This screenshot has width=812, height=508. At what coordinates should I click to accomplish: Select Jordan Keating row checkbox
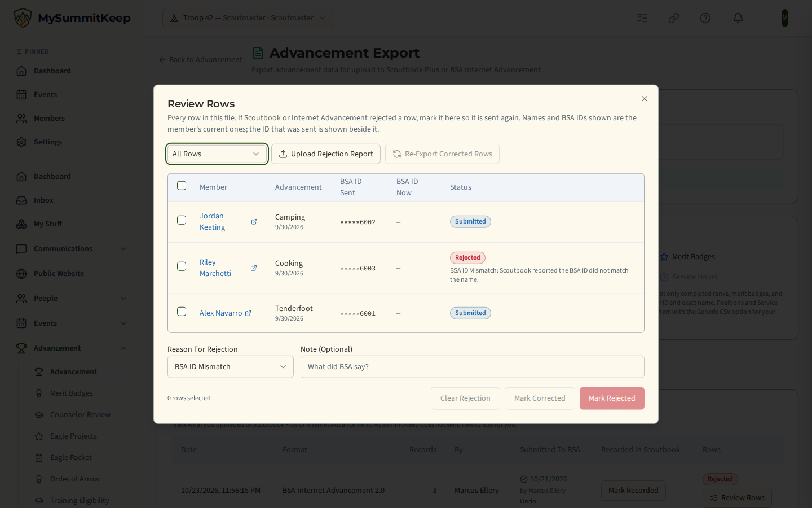182,220
